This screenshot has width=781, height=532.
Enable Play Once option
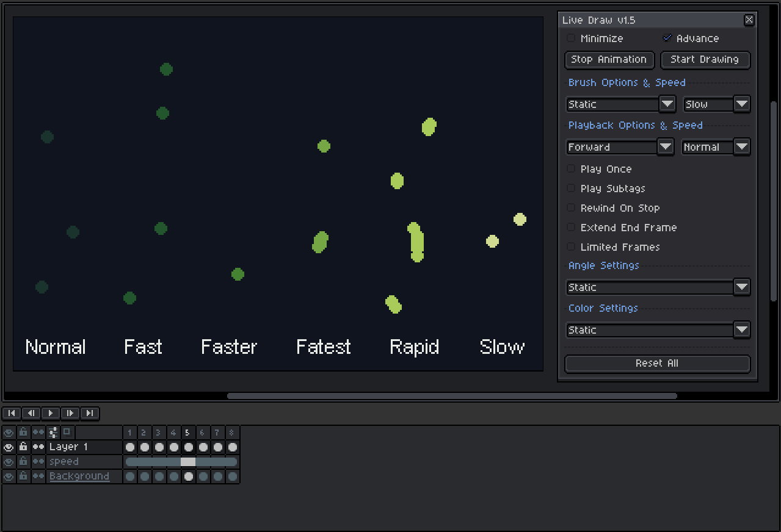point(599,169)
